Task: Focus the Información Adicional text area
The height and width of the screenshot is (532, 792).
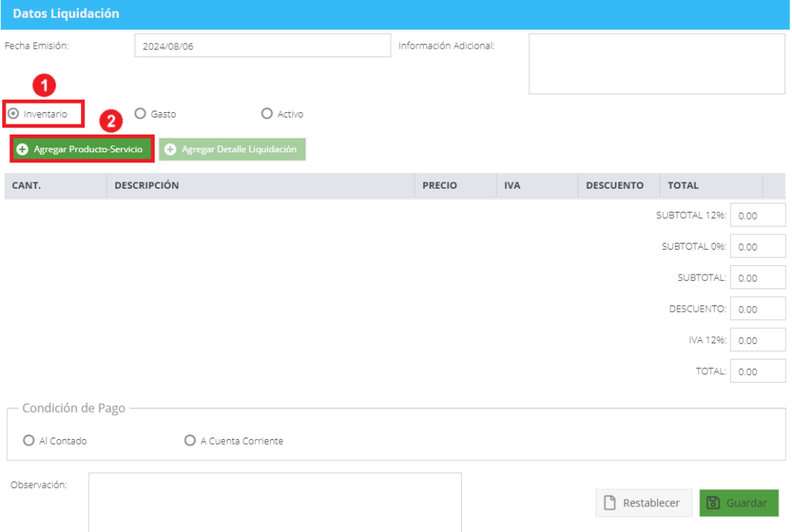Action: [x=657, y=63]
